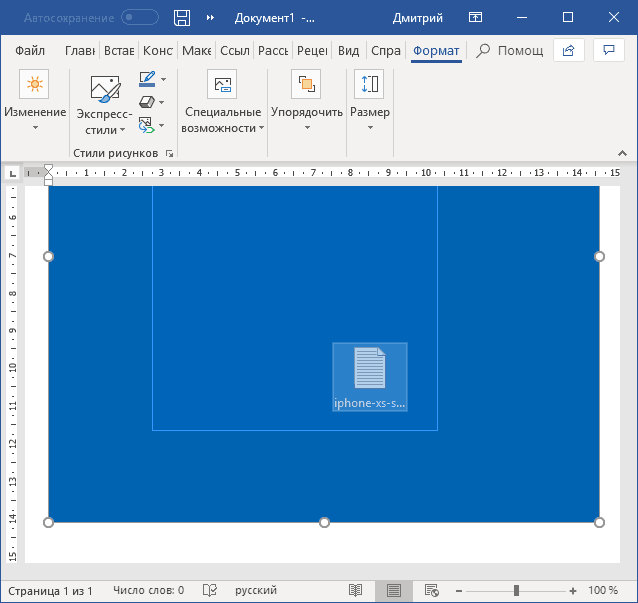Expand Специальные возможности dropdown arrow

(x=261, y=128)
